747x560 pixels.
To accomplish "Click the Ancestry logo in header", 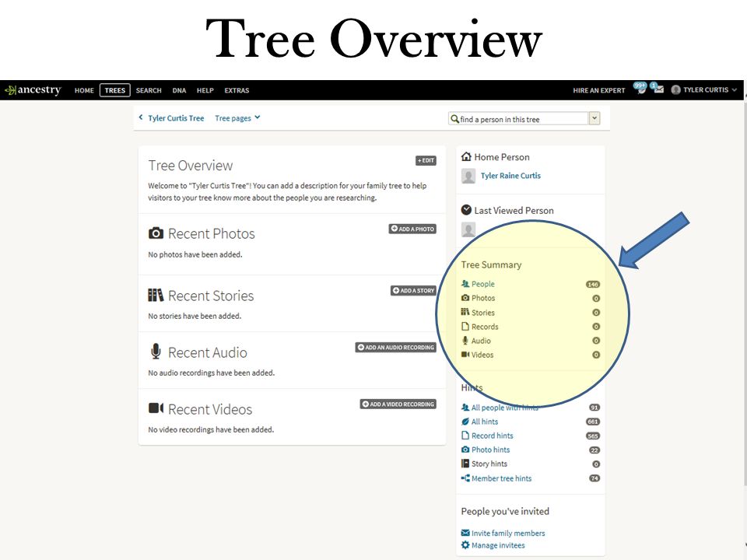I will pyautogui.click(x=33, y=90).
